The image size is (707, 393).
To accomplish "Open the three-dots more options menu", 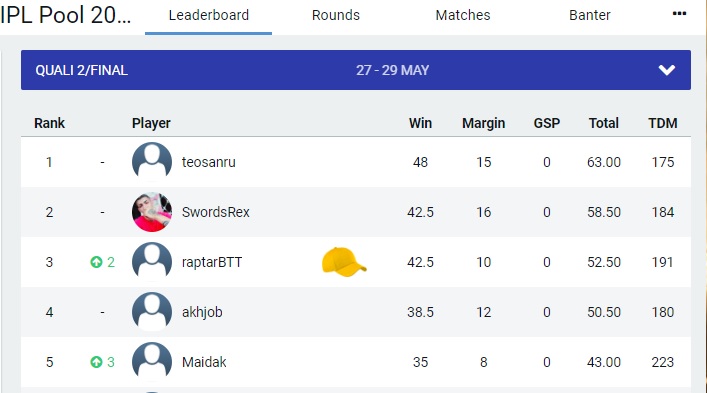I will [x=679, y=14].
